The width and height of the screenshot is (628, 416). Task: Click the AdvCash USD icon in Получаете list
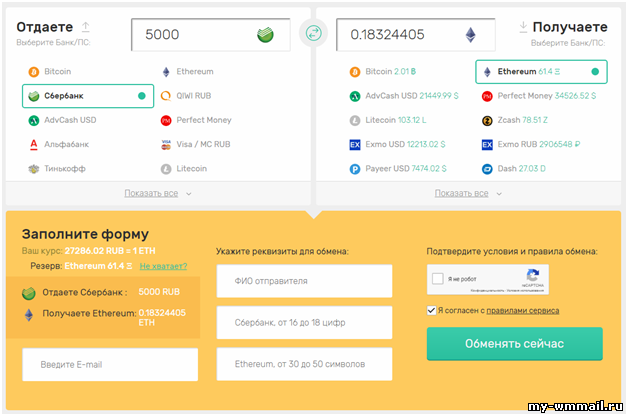tap(355, 96)
